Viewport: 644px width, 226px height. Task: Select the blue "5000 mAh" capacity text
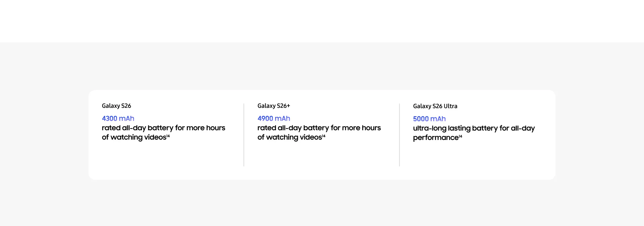(429, 119)
